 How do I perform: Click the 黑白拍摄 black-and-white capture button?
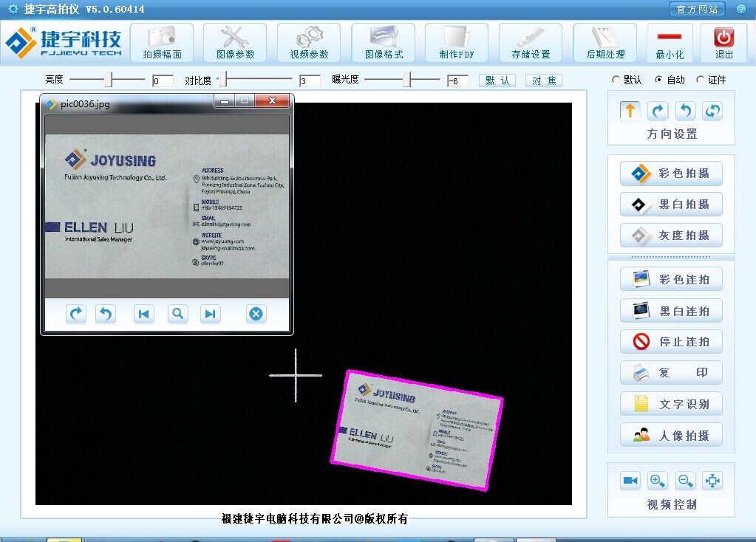tap(671, 205)
